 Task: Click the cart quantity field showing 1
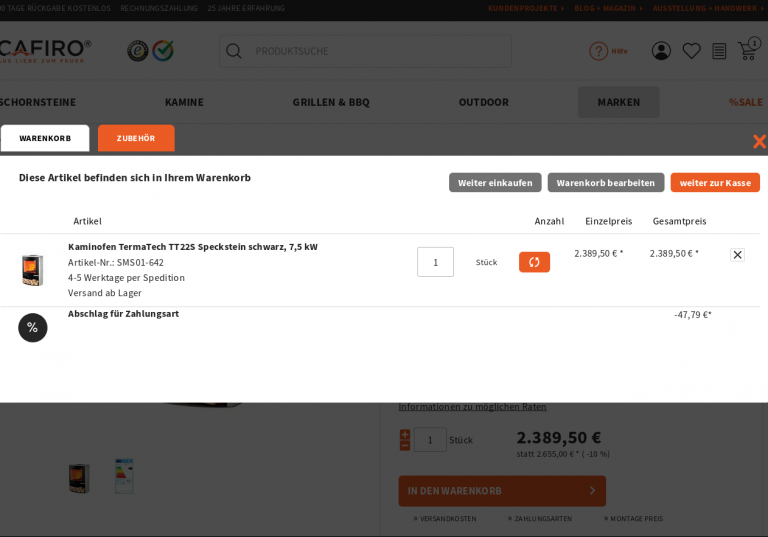click(x=435, y=262)
